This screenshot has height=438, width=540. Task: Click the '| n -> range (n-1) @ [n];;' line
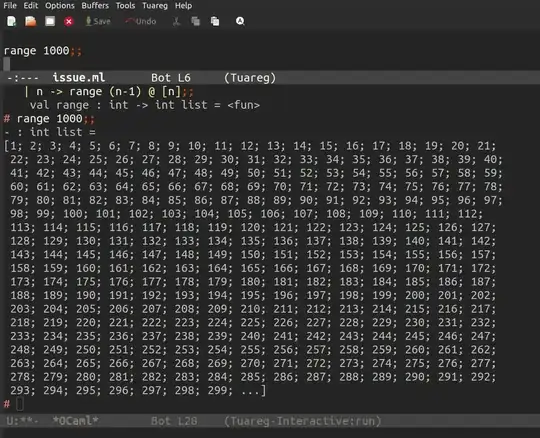[109, 92]
